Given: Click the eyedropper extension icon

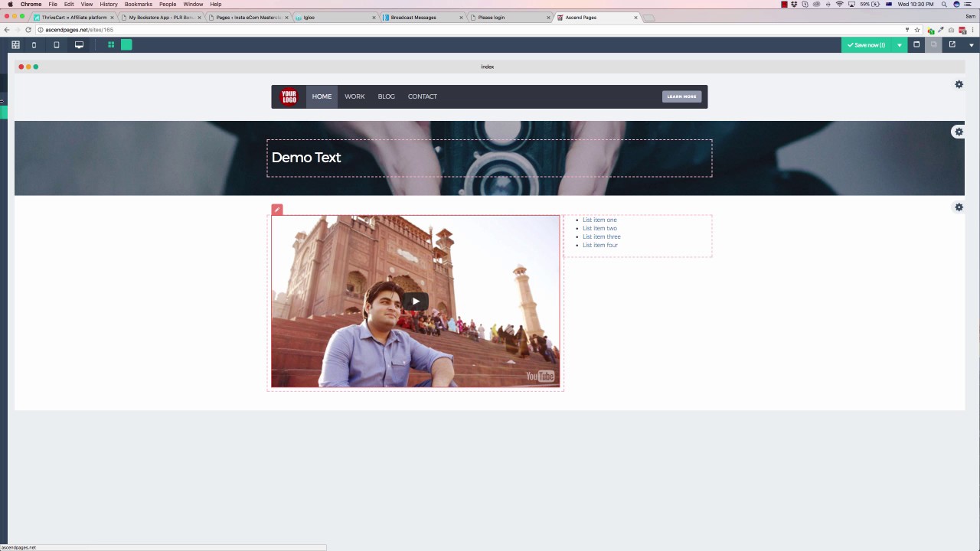Looking at the screenshot, I should click(941, 30).
